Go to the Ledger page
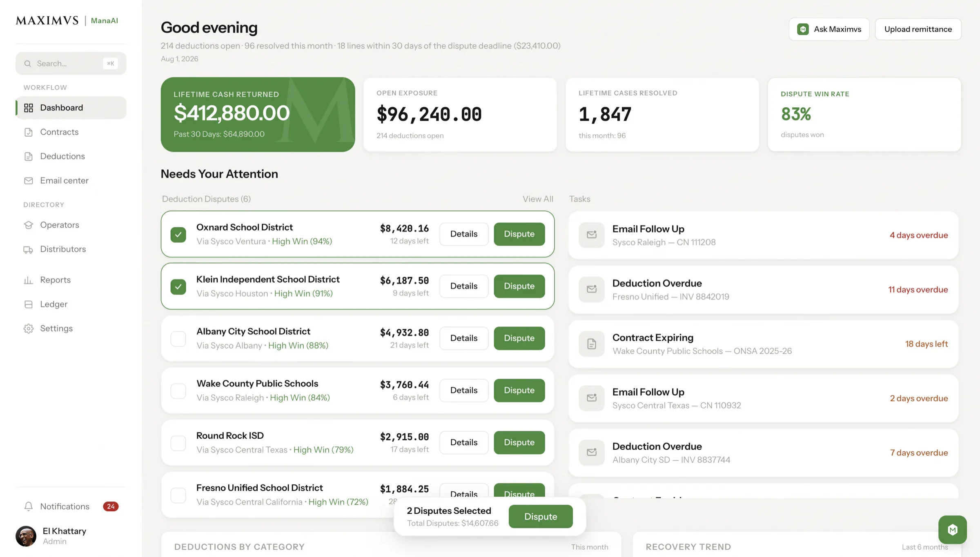Viewport: 980px width, 557px height. 71,304
